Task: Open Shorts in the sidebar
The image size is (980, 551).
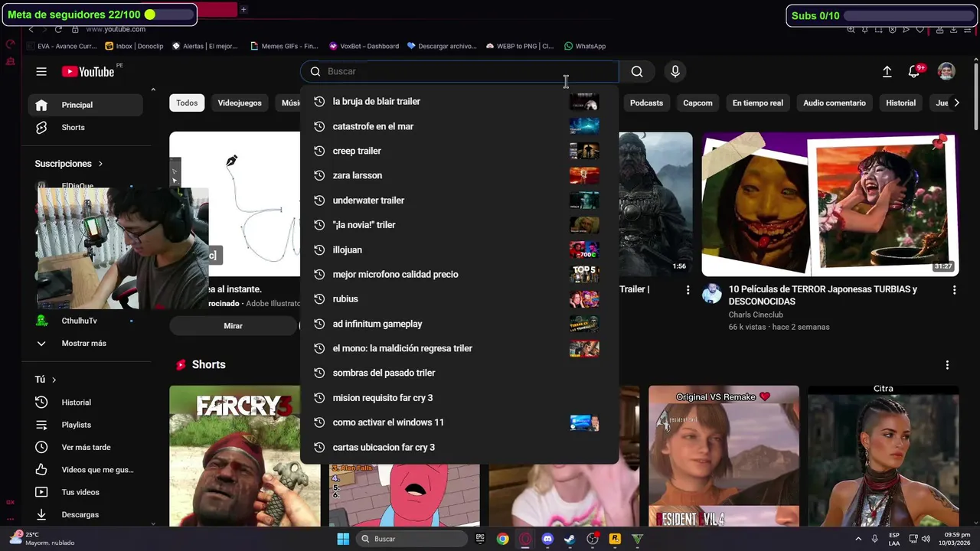Action: (x=85, y=127)
